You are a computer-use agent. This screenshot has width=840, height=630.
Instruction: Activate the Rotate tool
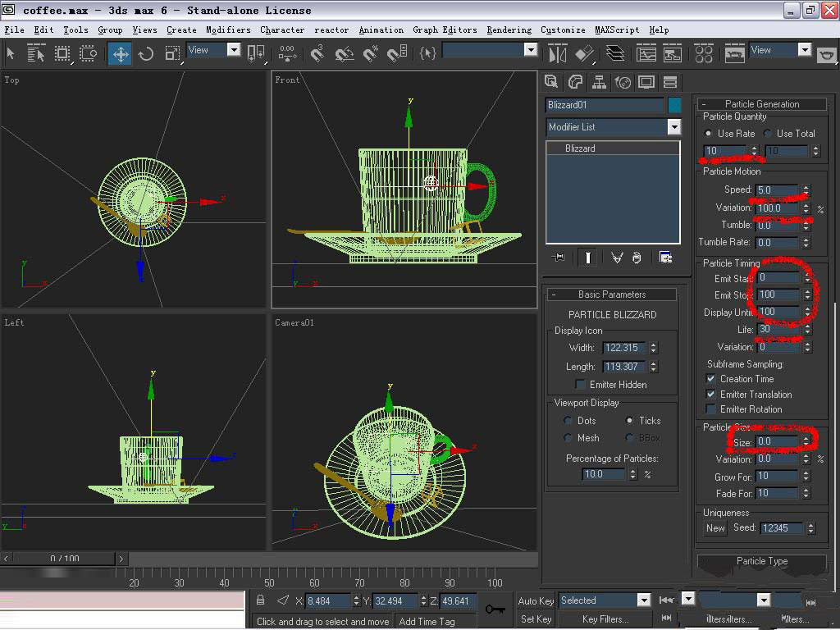(x=146, y=54)
